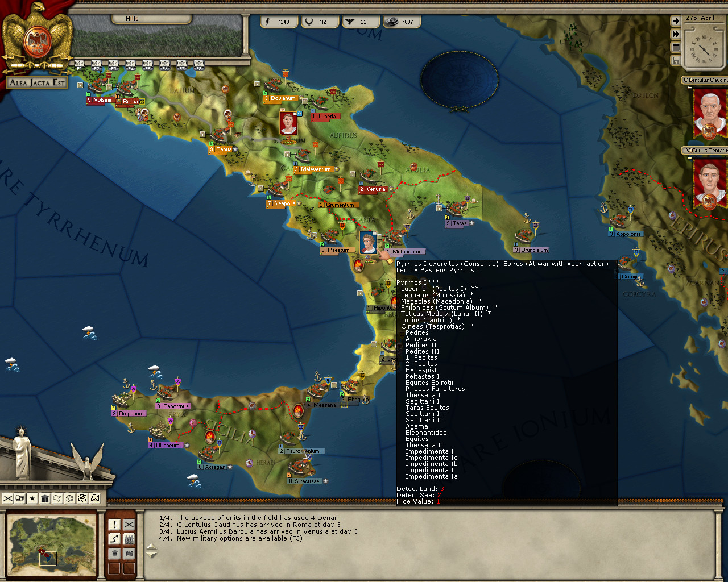Select the C.Lentulus Caudinus army tab
The image size is (728, 582).
tap(705, 80)
